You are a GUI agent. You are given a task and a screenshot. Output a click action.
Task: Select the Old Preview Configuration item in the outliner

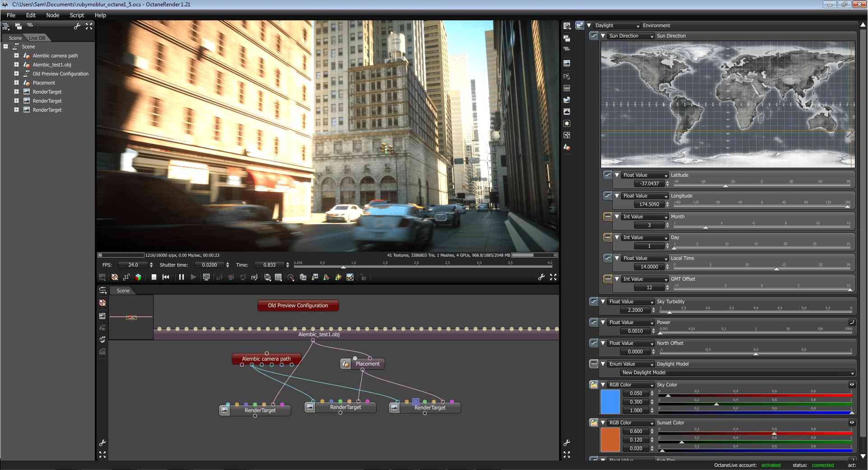[61, 74]
